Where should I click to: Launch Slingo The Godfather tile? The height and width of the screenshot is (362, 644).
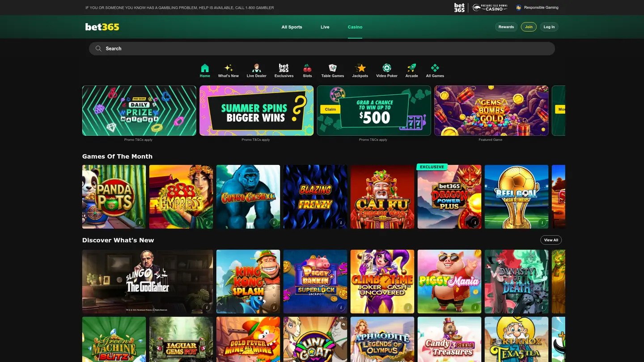tap(148, 282)
